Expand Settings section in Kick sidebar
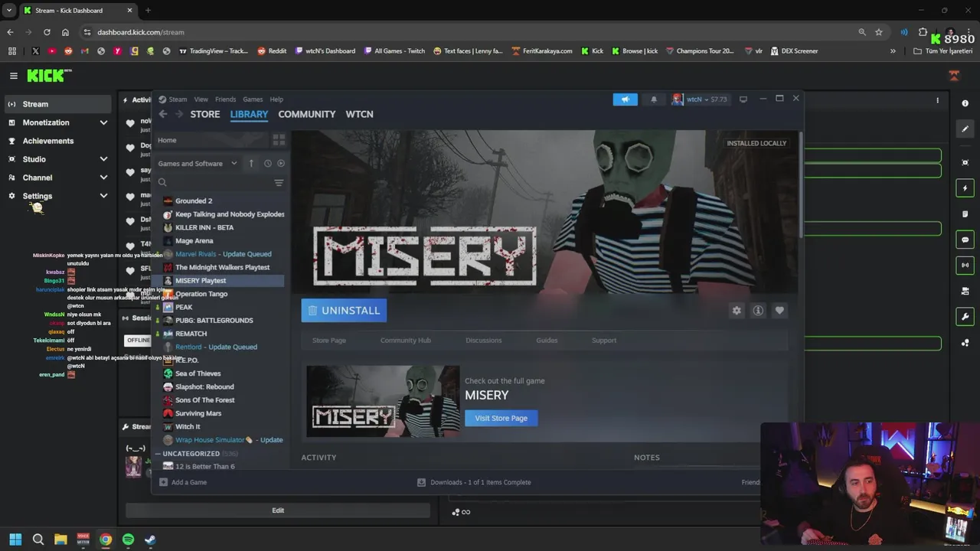980x551 pixels. [103, 196]
